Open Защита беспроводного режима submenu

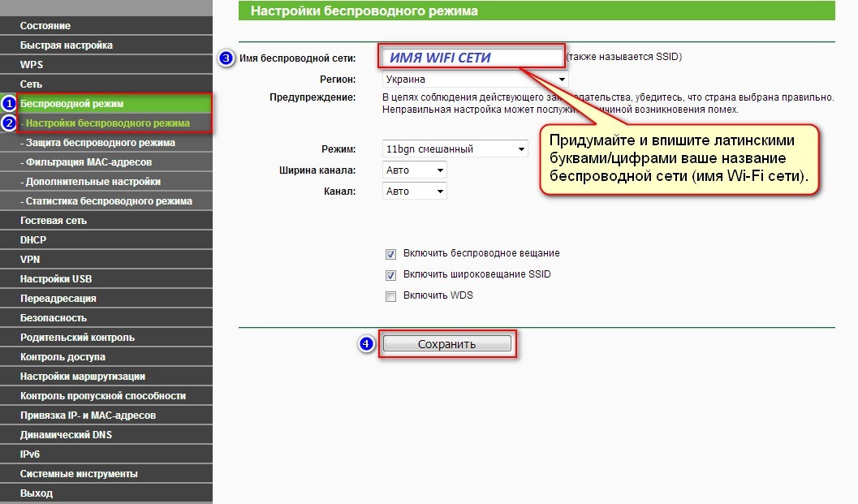(106, 142)
